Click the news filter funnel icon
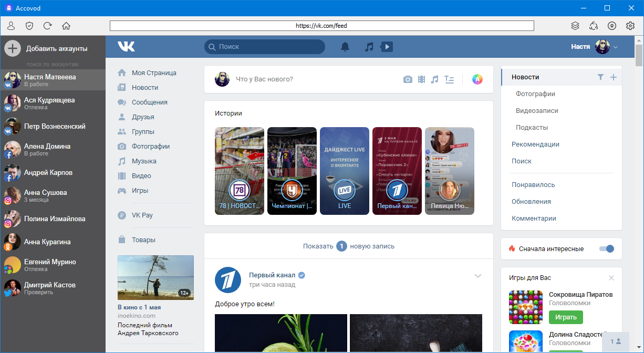The image size is (644, 353). coord(600,77)
